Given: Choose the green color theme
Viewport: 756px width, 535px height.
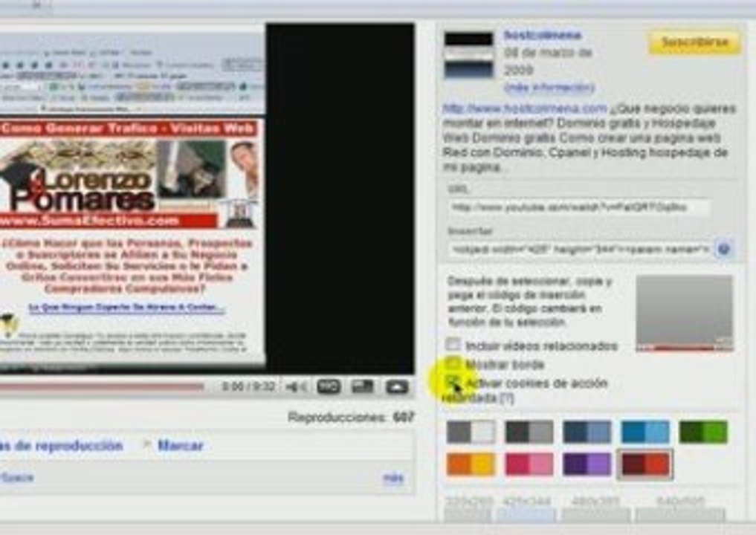Looking at the screenshot, I should coord(703,432).
